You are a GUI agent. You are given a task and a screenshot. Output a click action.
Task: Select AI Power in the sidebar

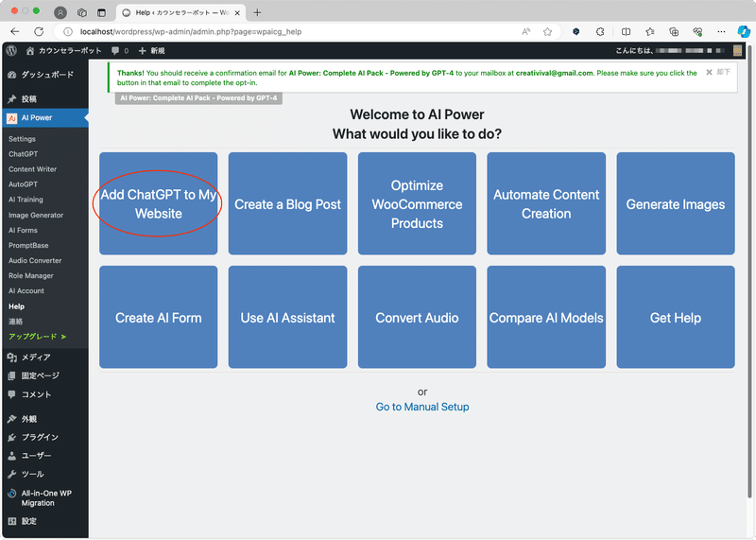click(x=44, y=118)
